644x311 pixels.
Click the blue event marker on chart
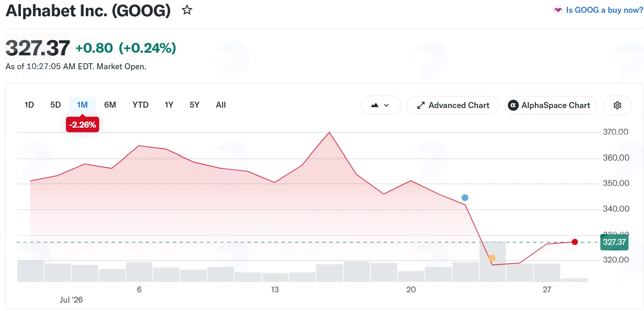(465, 198)
